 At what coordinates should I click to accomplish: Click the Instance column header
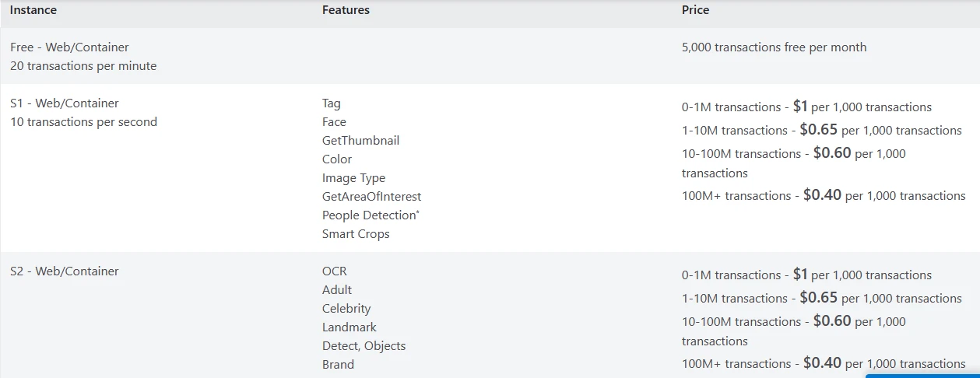pyautogui.click(x=33, y=10)
